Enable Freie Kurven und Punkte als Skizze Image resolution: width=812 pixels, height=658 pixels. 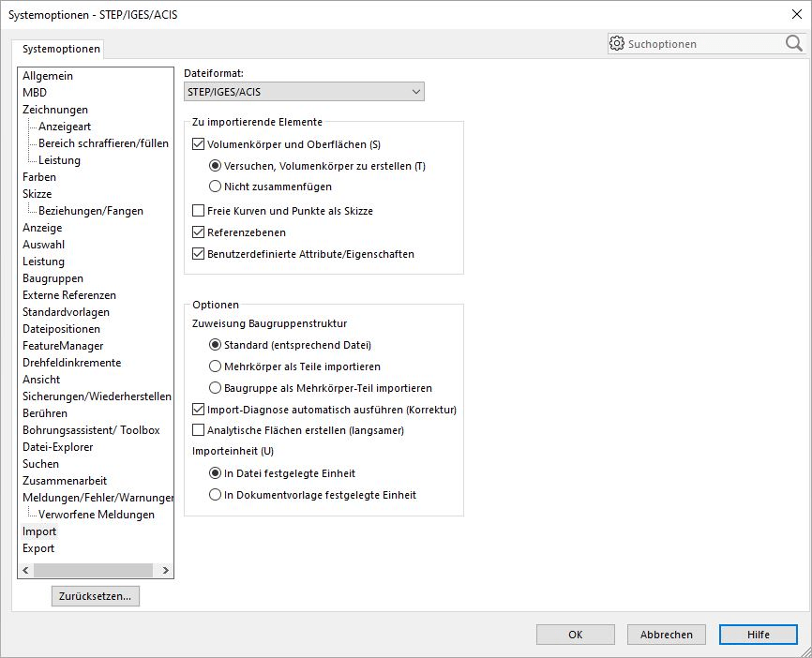(x=197, y=210)
